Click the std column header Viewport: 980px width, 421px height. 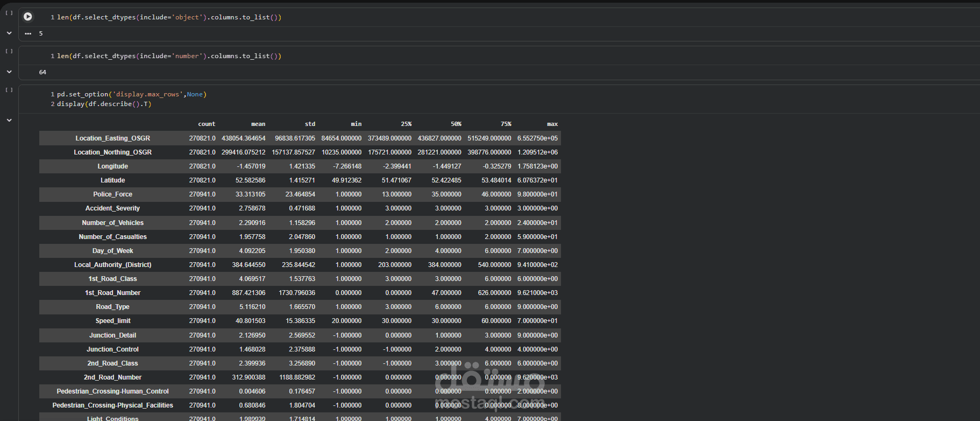310,124
